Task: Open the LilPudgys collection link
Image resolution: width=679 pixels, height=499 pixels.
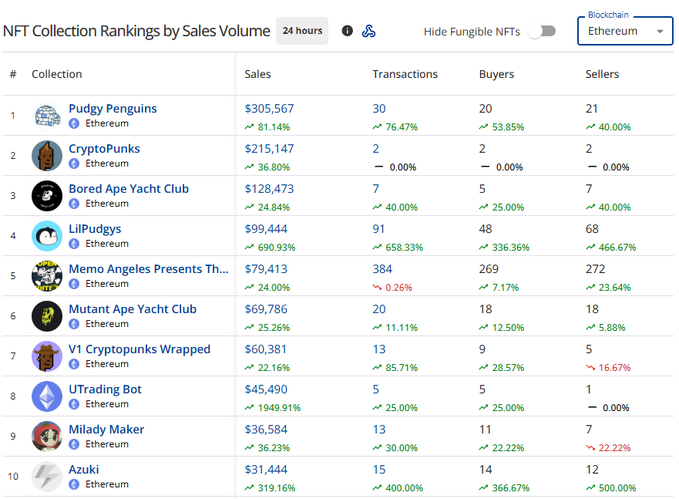Action: [x=95, y=229]
